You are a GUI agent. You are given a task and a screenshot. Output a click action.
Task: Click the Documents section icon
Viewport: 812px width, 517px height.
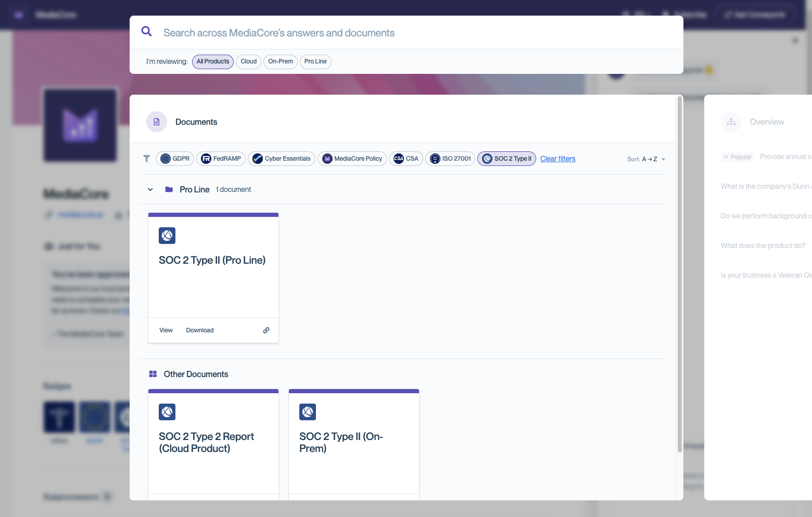(157, 122)
